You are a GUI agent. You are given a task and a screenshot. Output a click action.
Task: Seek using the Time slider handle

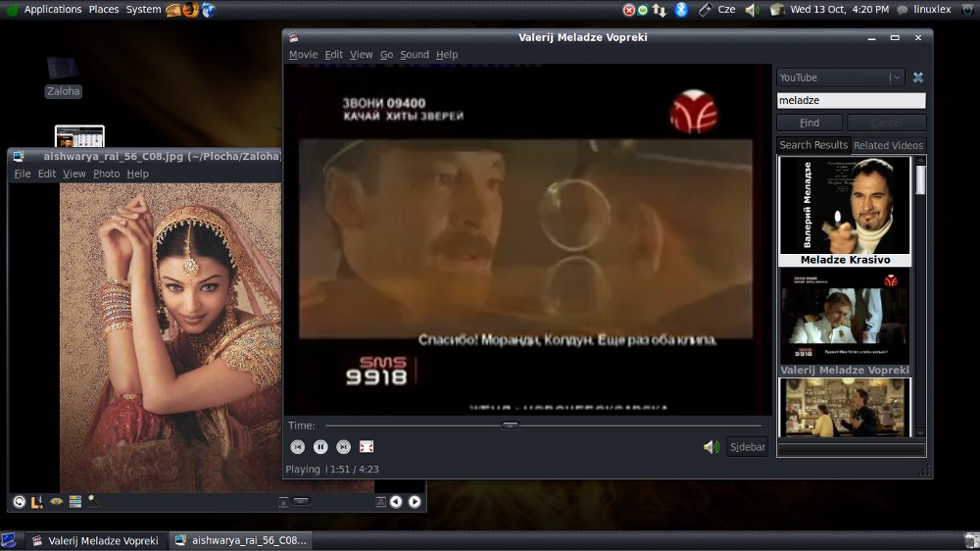510,426
